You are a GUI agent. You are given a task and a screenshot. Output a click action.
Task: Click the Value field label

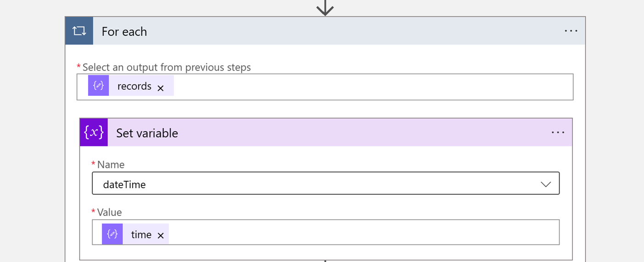[109, 212]
